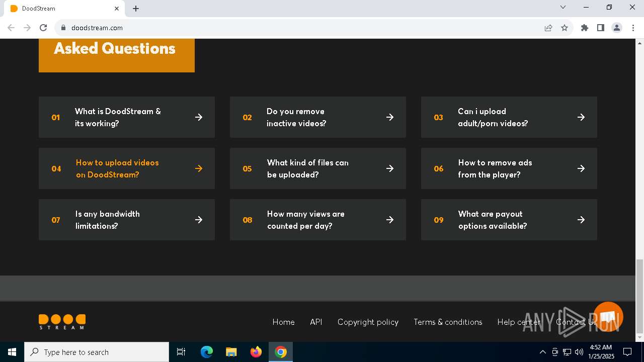Expand FAQ 08 about views counted
The image size is (644, 362).
(318, 220)
